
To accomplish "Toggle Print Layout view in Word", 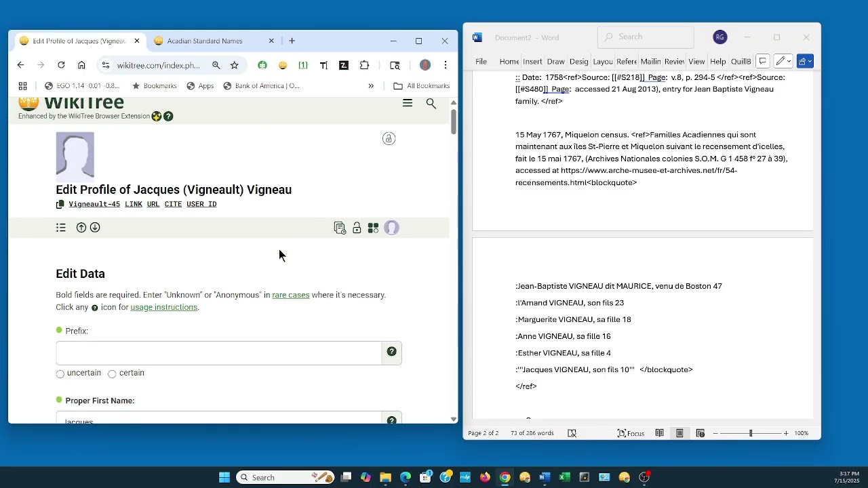I will pos(679,433).
